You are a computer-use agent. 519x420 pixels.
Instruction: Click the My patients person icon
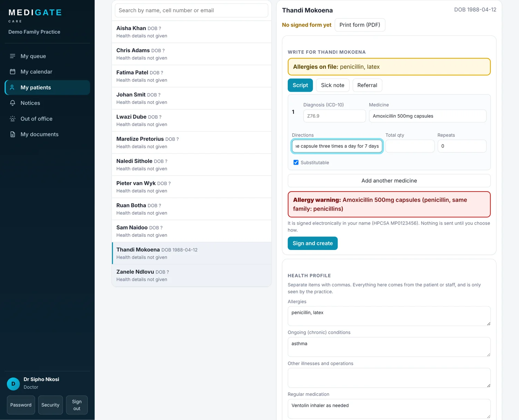[x=12, y=88]
